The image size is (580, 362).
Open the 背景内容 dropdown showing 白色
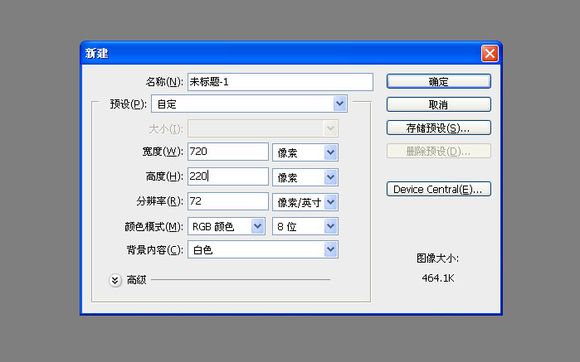click(x=263, y=250)
